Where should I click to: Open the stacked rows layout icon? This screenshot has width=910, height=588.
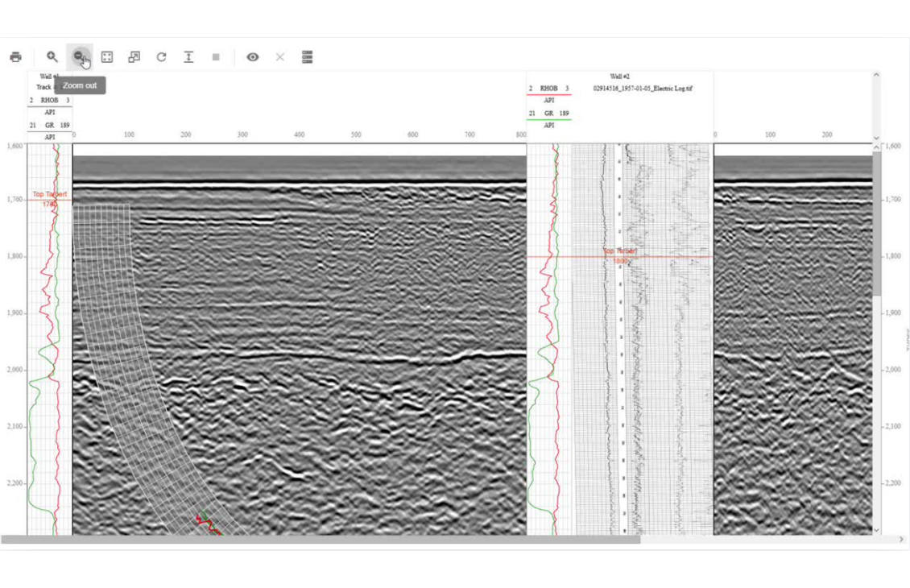[308, 57]
